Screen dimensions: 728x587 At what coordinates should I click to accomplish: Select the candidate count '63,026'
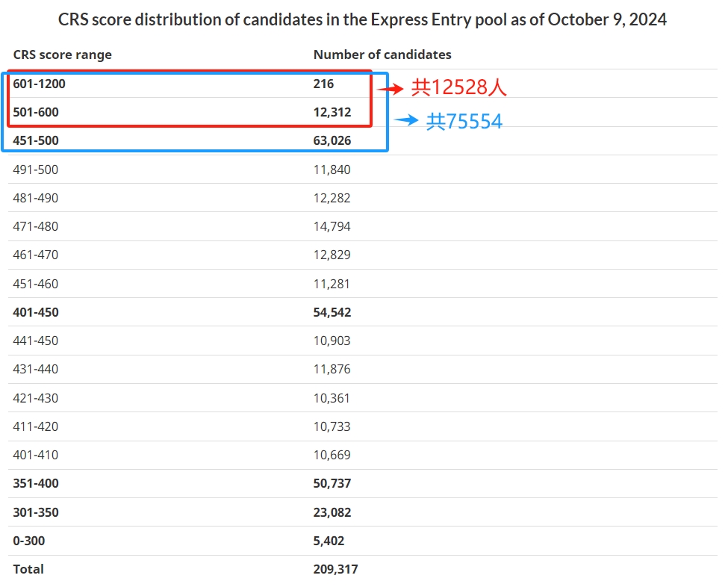point(332,140)
